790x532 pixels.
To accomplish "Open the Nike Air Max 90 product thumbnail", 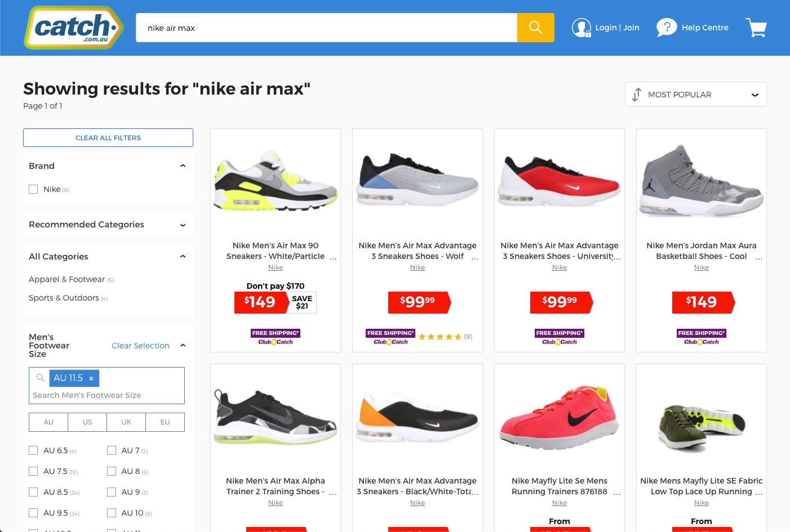I will click(276, 180).
